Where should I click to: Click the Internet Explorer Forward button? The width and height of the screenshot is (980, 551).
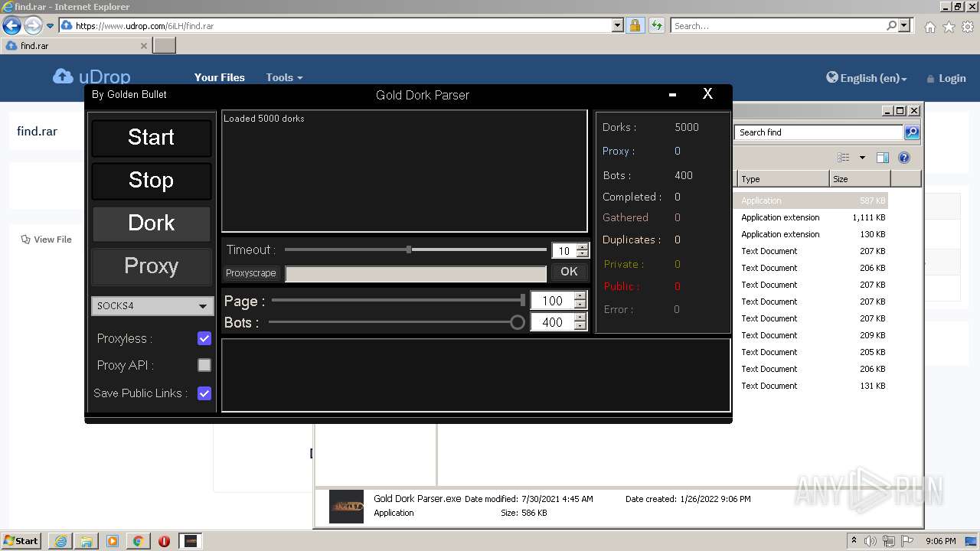tap(33, 26)
